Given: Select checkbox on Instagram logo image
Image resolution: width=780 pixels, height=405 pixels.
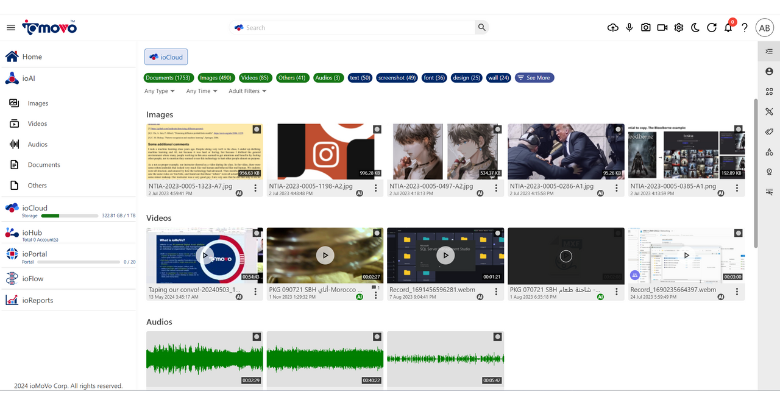Looking at the screenshot, I should tap(376, 130).
